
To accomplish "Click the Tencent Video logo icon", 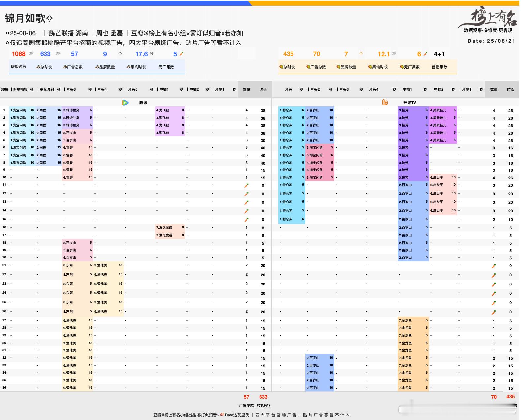I will 125,103.
